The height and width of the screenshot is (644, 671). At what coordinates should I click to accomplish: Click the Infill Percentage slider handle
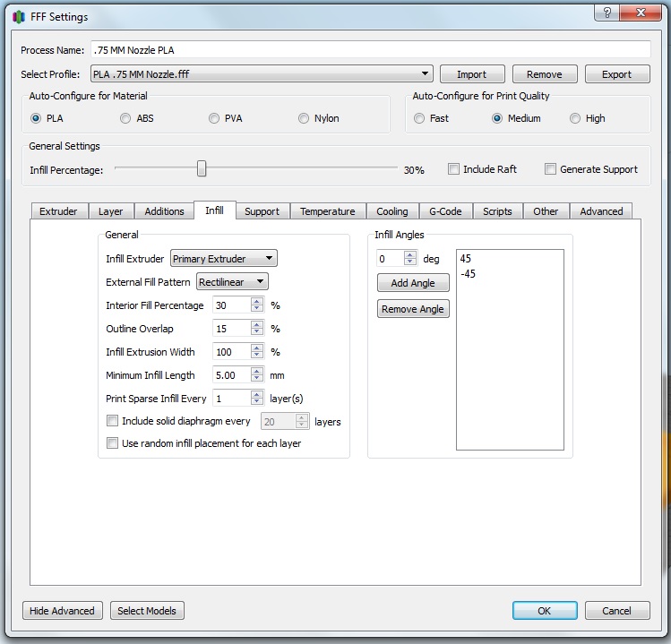click(202, 169)
